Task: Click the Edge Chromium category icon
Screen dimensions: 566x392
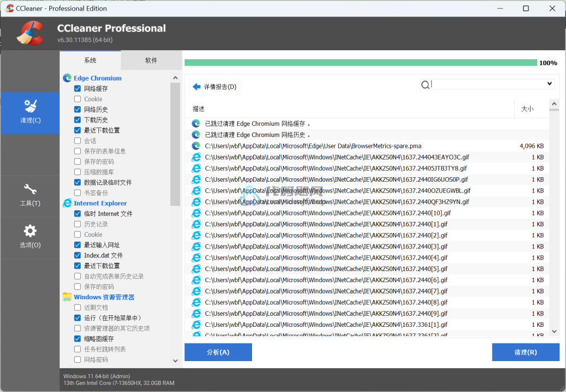Action: 67,78
